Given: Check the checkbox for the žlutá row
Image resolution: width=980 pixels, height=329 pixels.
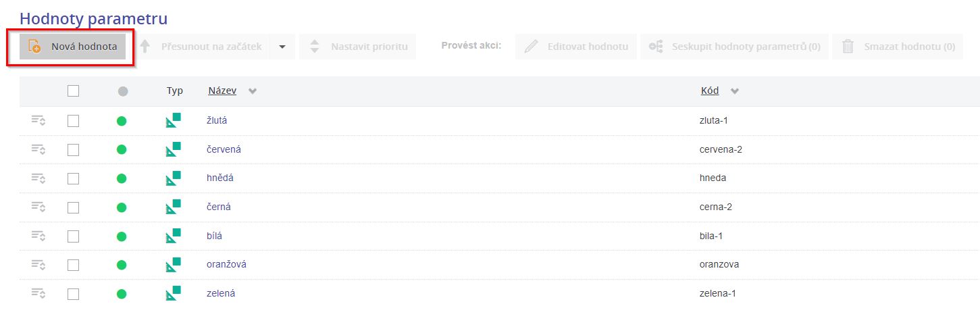Looking at the screenshot, I should (x=74, y=121).
